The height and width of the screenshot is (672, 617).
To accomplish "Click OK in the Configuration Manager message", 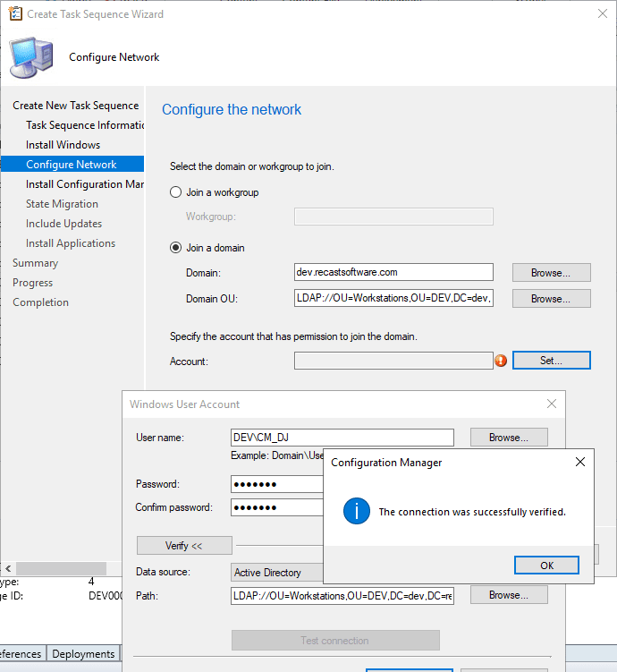I will pos(546,566).
